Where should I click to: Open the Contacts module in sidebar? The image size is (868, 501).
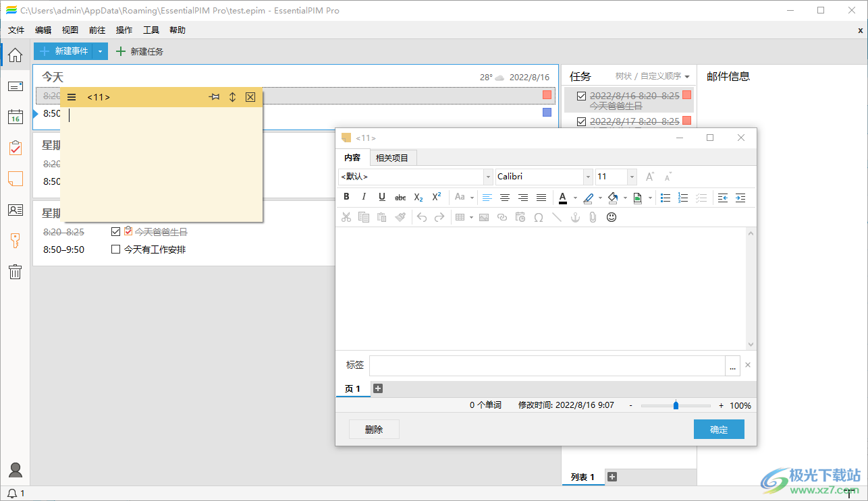pos(15,210)
